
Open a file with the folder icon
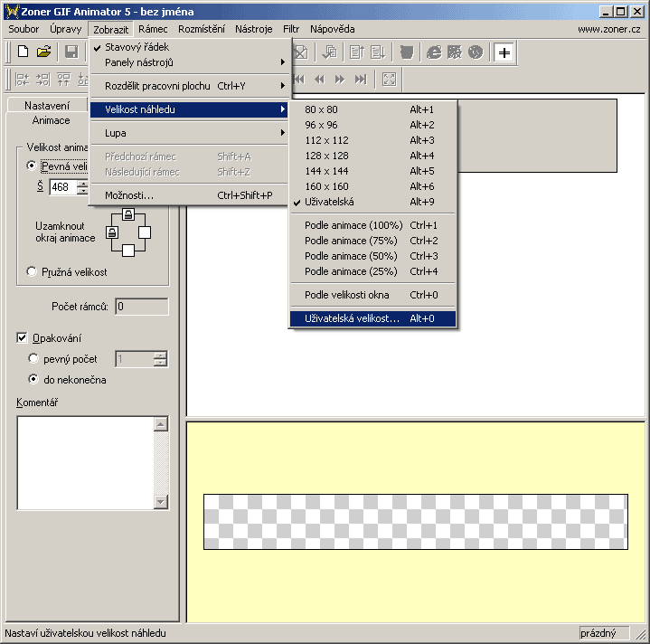pos(43,52)
